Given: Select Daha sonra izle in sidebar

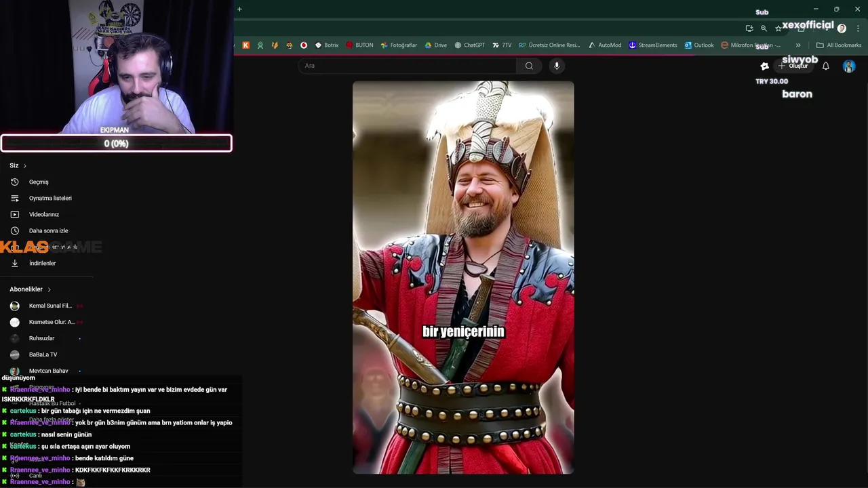Looking at the screenshot, I should (x=48, y=230).
